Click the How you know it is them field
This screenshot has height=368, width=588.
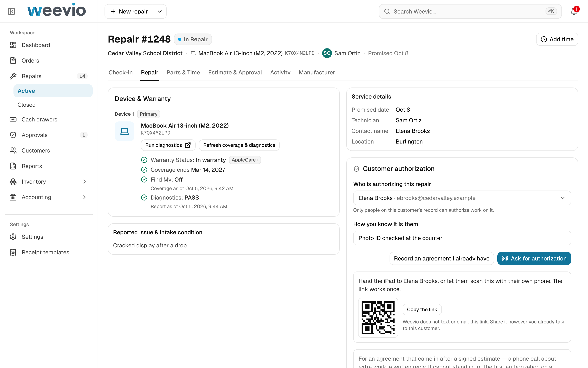(x=462, y=238)
